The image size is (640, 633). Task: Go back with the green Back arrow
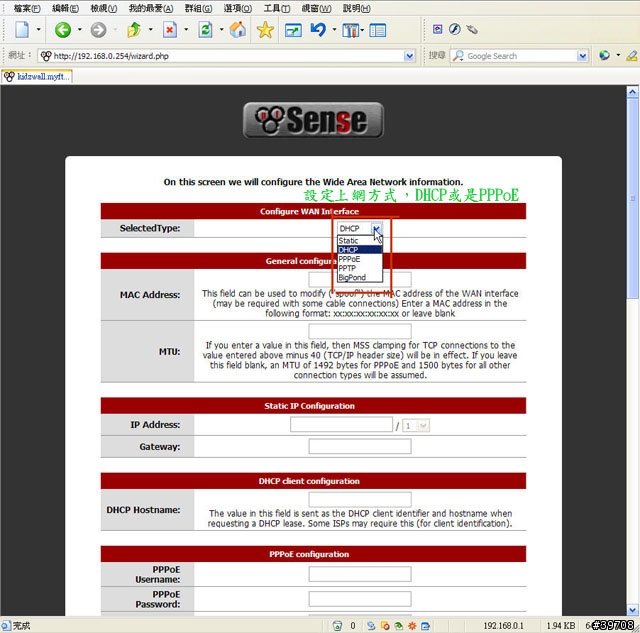pyautogui.click(x=63, y=30)
